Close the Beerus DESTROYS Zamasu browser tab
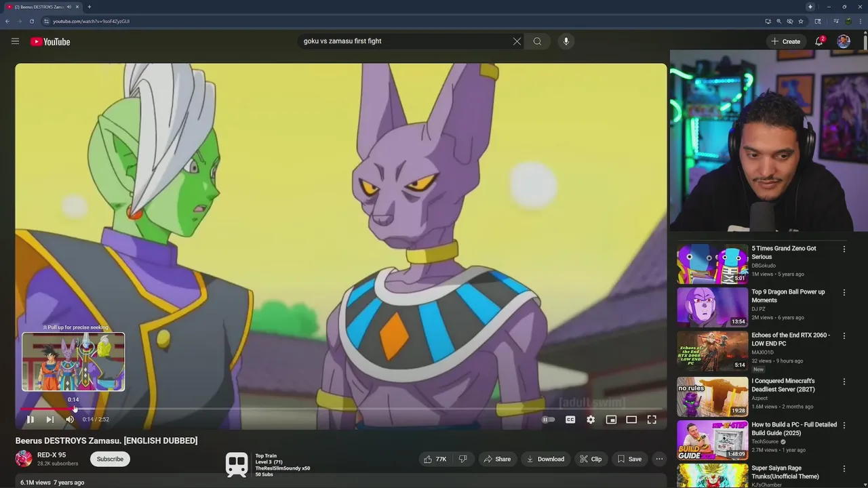 pos(77,7)
